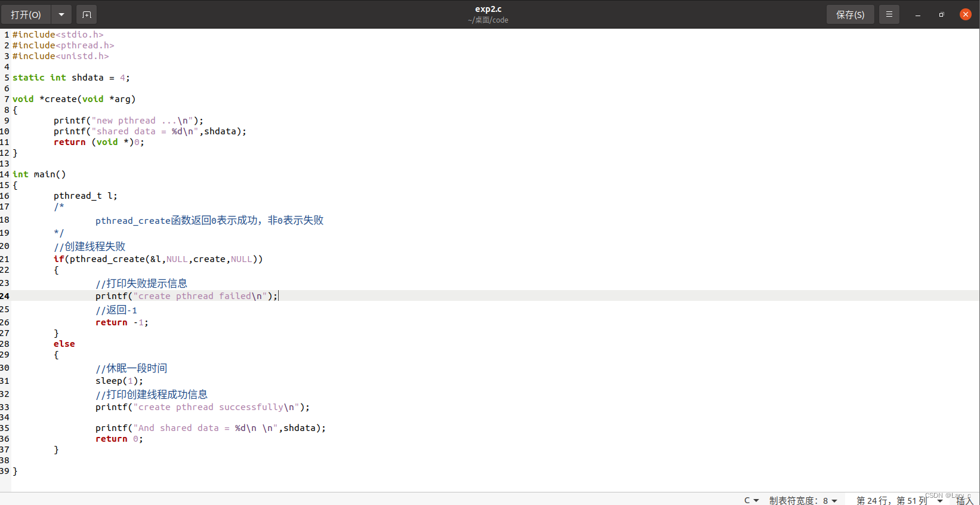Click the 'return -1;' line
980x505 pixels.
click(122, 322)
